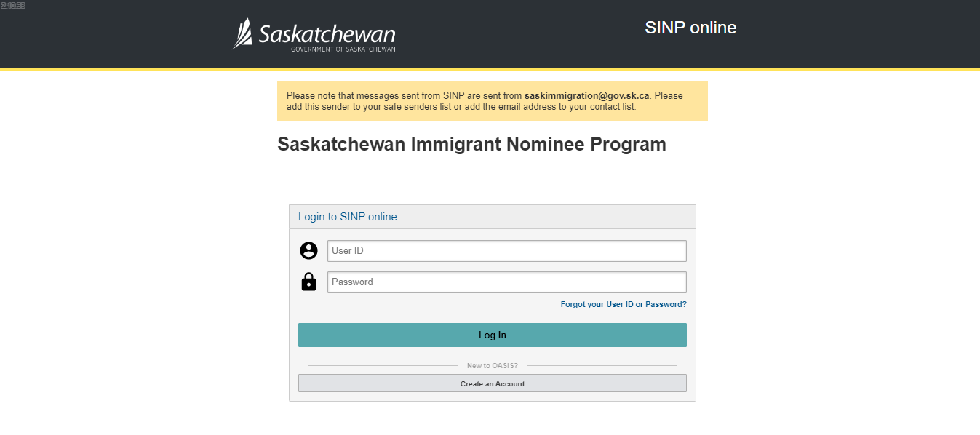Click the yellow accent stripe below the header
This screenshot has width=980, height=435.
tap(490, 69)
